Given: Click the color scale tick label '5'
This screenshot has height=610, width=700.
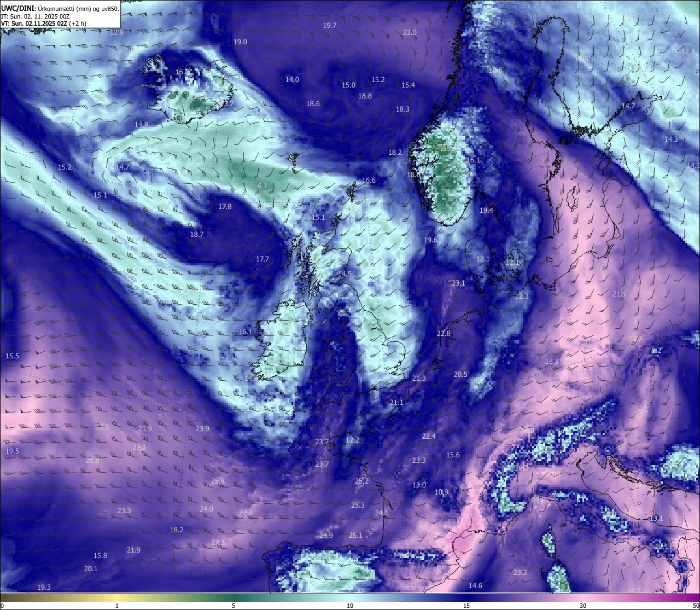Looking at the screenshot, I should 234,606.
